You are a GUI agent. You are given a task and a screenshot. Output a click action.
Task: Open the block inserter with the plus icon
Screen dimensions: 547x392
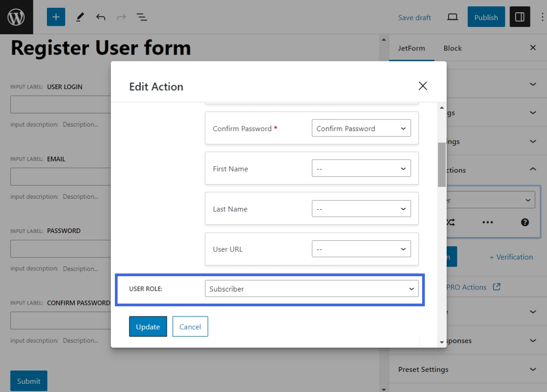[56, 17]
